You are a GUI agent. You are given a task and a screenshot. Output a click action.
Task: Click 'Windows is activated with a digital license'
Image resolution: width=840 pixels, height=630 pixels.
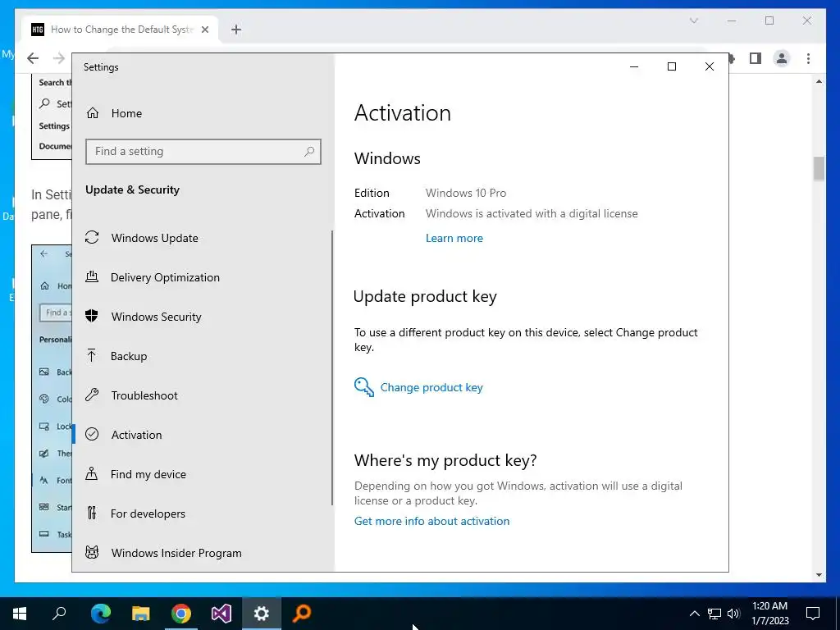(532, 214)
